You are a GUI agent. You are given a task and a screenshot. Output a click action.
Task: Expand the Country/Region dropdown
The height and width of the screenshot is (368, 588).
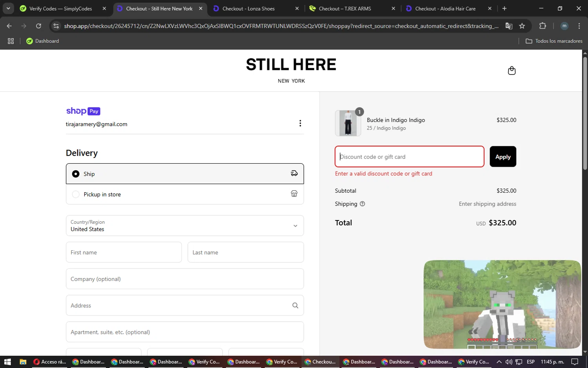click(x=185, y=226)
